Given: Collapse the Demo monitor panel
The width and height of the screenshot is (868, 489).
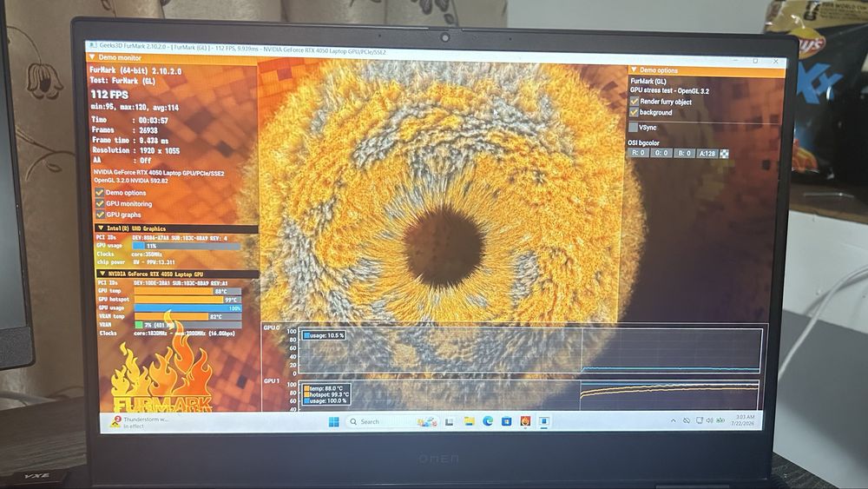Looking at the screenshot, I should [x=92, y=57].
